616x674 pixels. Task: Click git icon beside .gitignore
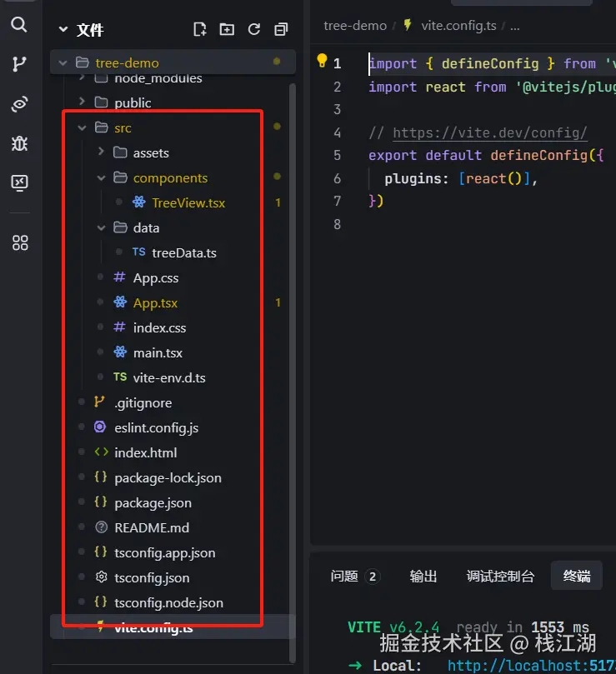click(99, 402)
